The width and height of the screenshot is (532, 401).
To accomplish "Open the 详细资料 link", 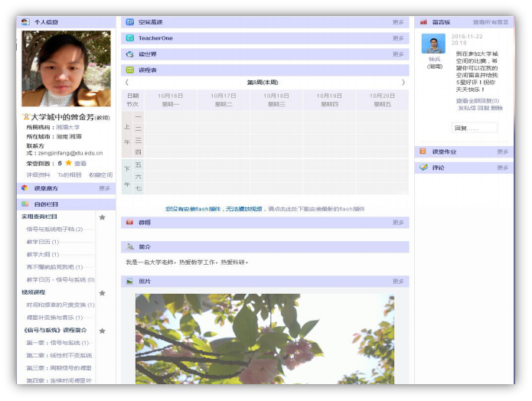I will click(x=38, y=174).
